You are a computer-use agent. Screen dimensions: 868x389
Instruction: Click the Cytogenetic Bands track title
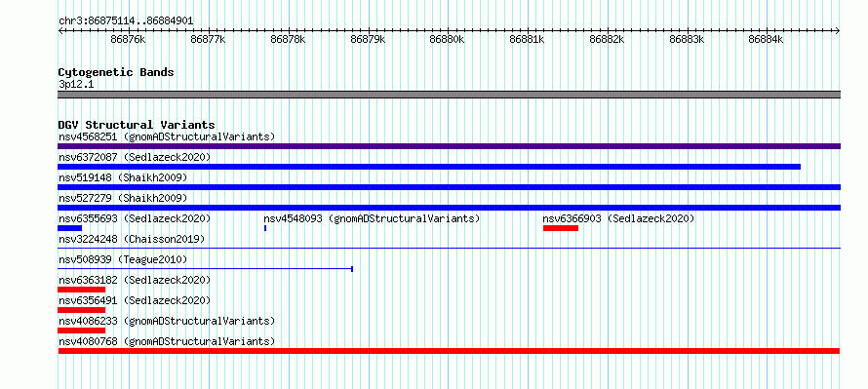tap(116, 72)
